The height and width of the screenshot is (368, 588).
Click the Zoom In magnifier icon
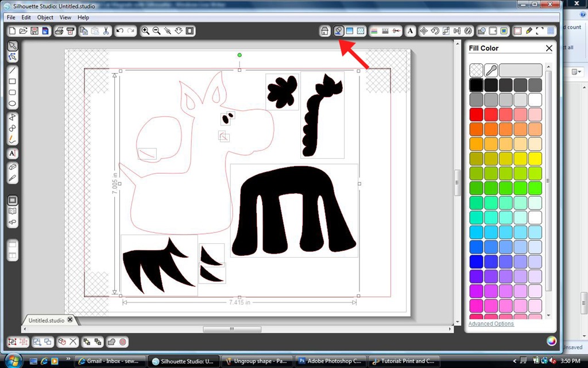coord(145,31)
